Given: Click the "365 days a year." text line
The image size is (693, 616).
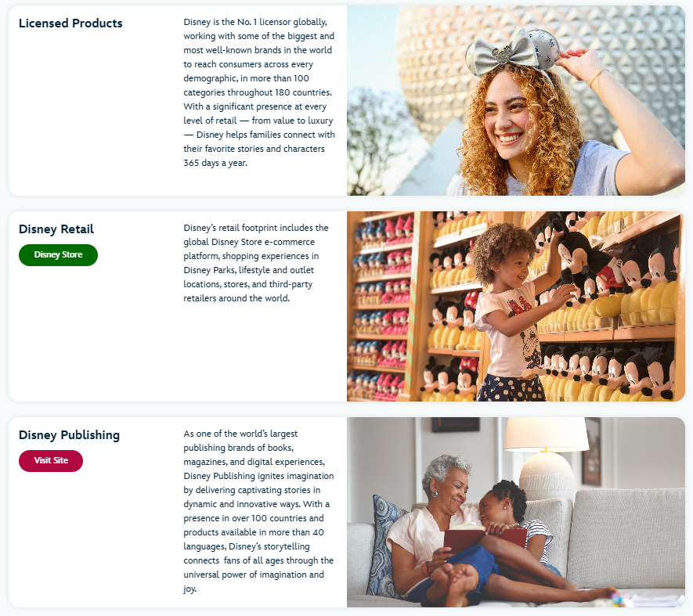Looking at the screenshot, I should click(215, 163).
